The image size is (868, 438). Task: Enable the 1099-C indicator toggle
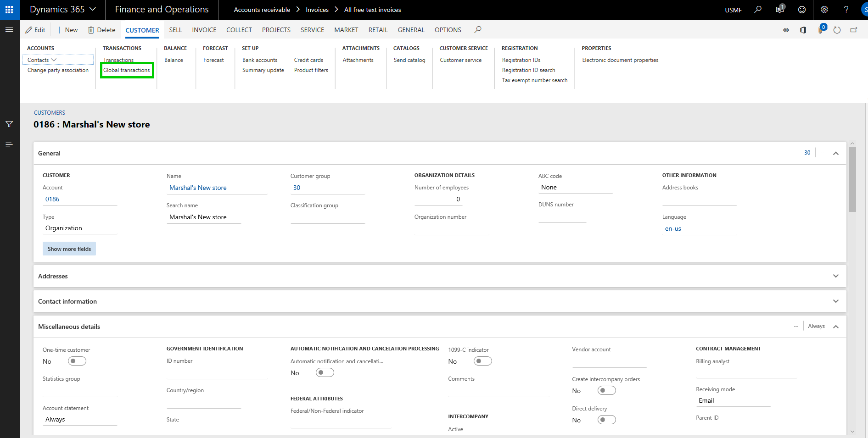[482, 361]
